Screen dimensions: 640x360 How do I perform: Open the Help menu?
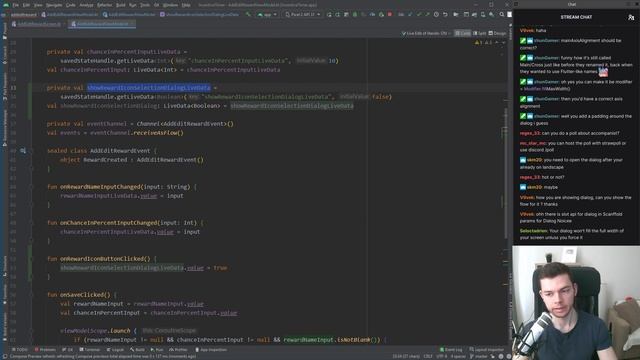click(x=186, y=5)
